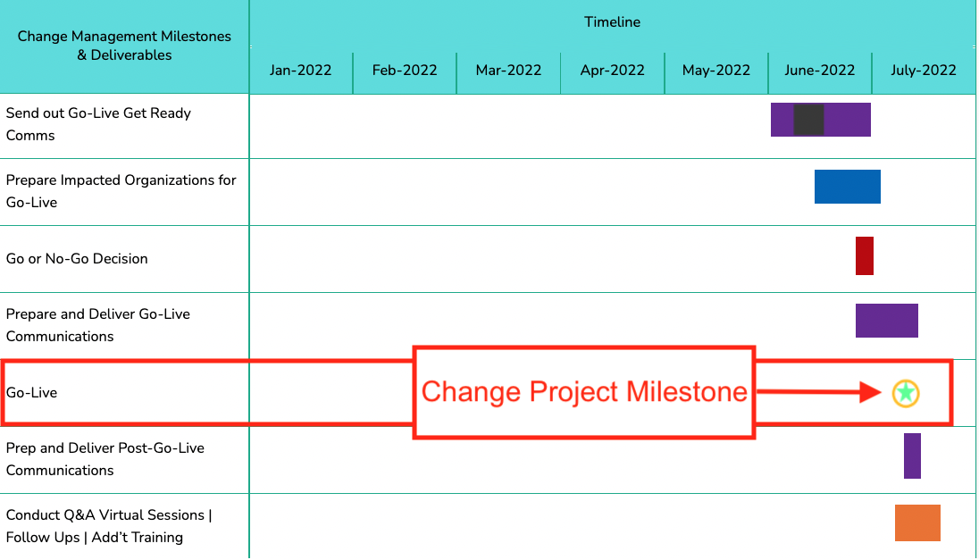The width and height of the screenshot is (979, 560).
Task: Click the Change Management Milestones & Deliverables header
Action: 124,46
